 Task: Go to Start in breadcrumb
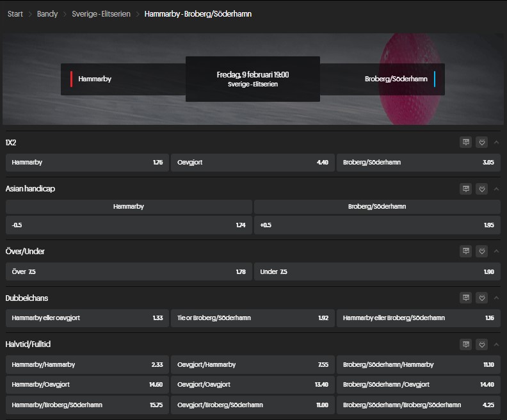click(15, 14)
